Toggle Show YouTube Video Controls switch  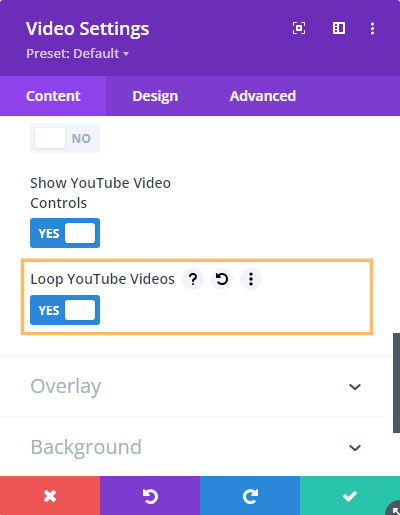tap(65, 233)
